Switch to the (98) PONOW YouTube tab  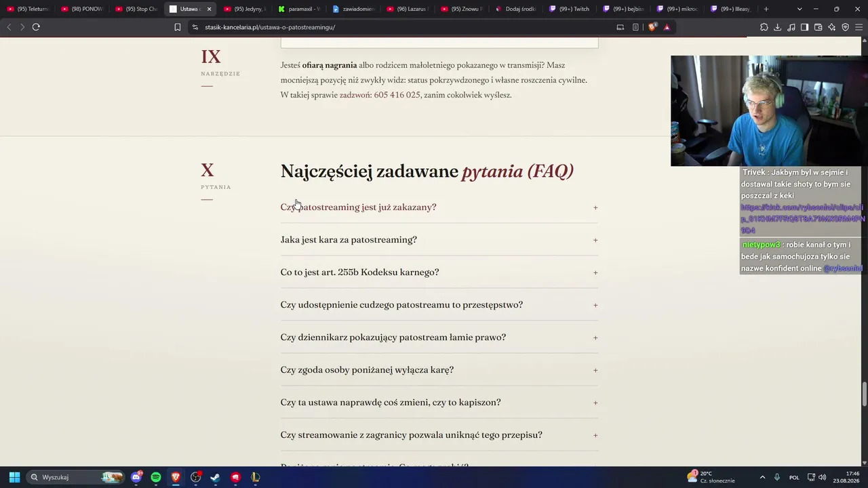83,9
